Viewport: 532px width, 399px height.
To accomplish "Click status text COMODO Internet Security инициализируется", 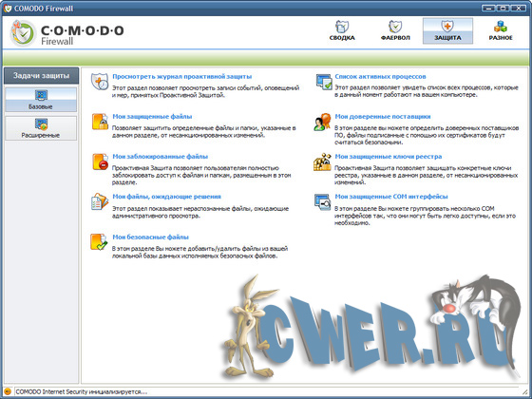I will click(x=82, y=391).
